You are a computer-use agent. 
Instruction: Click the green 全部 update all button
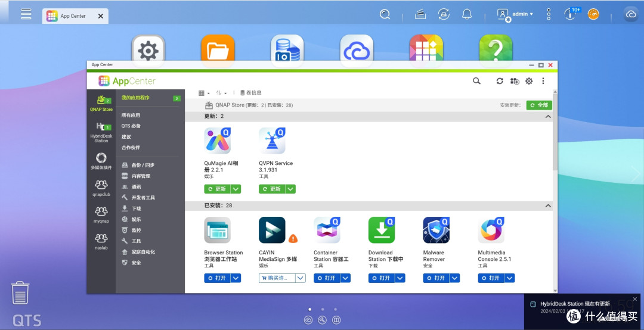coord(539,105)
